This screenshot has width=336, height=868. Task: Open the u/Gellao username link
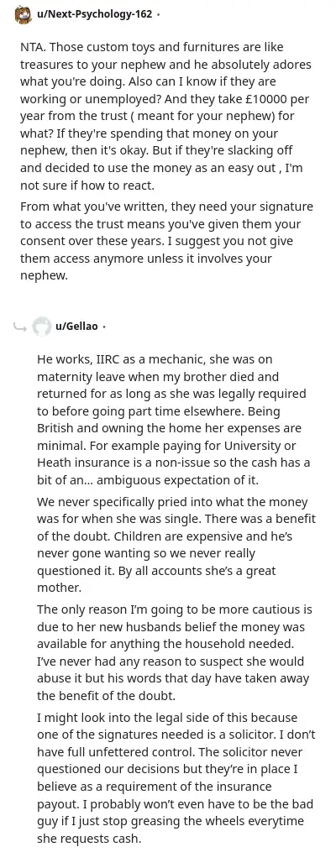click(76, 327)
